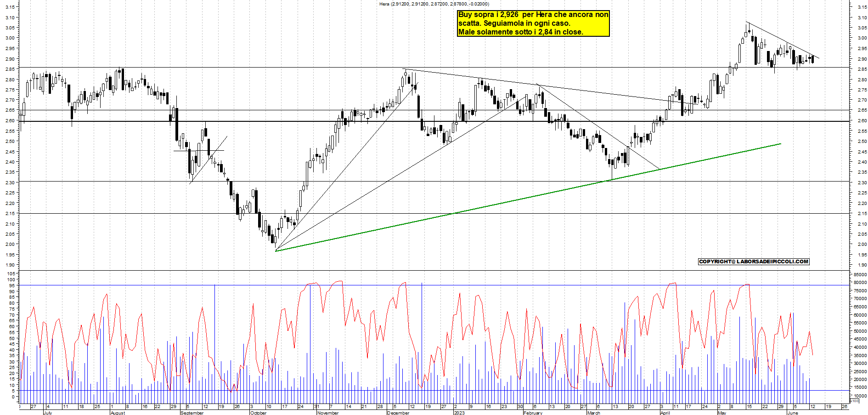Click the 45 oscillator scale value
The height and width of the screenshot is (415, 868).
coord(12,344)
